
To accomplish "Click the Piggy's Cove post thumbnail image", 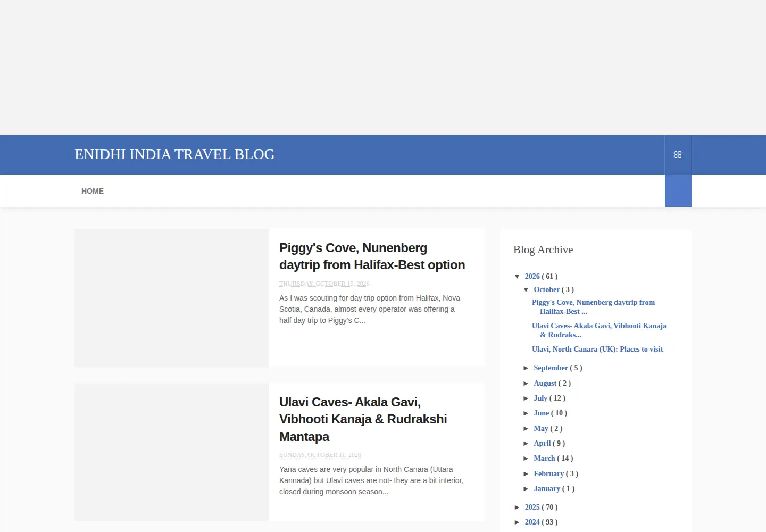I will pyautogui.click(x=171, y=298).
